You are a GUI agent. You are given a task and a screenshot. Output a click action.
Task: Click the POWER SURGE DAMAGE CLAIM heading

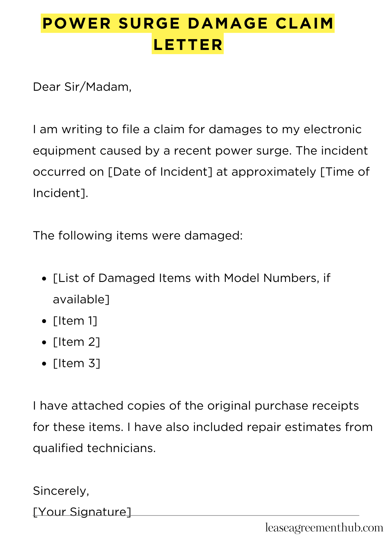point(188,23)
